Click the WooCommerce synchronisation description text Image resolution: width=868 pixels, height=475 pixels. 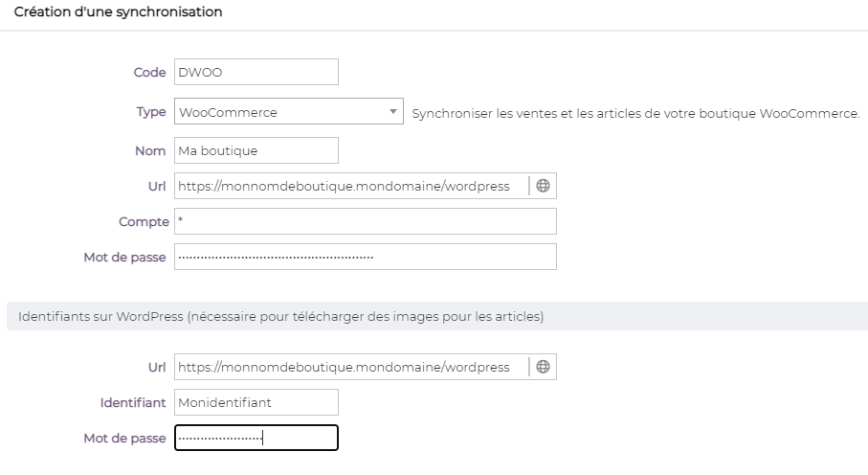pyautogui.click(x=635, y=113)
